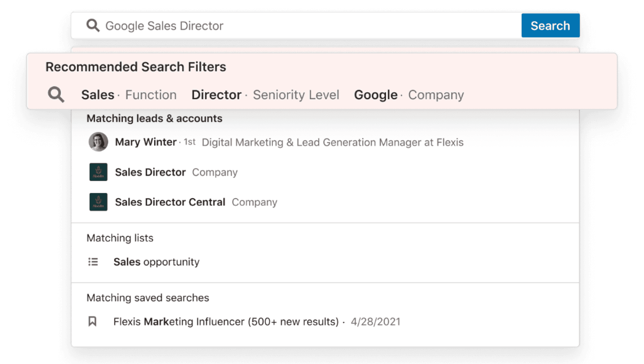Click the Recommended Search Filters heading
Screen dimensions: 644x364
[136, 67]
